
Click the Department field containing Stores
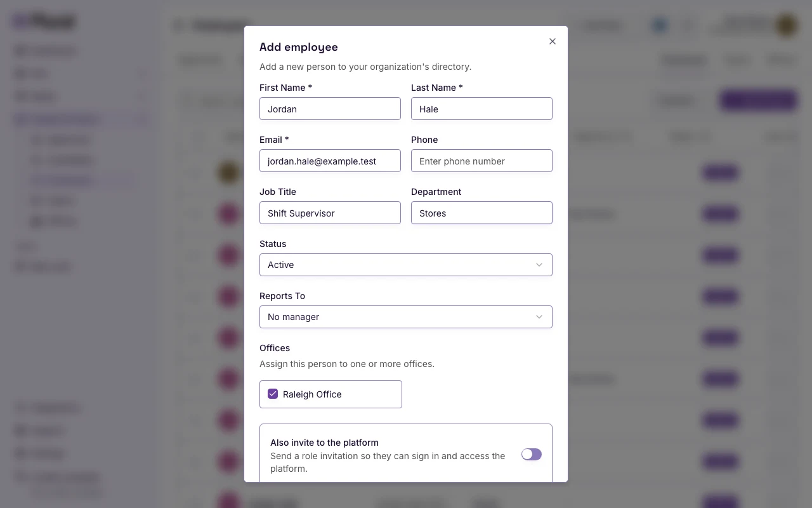tap(481, 213)
